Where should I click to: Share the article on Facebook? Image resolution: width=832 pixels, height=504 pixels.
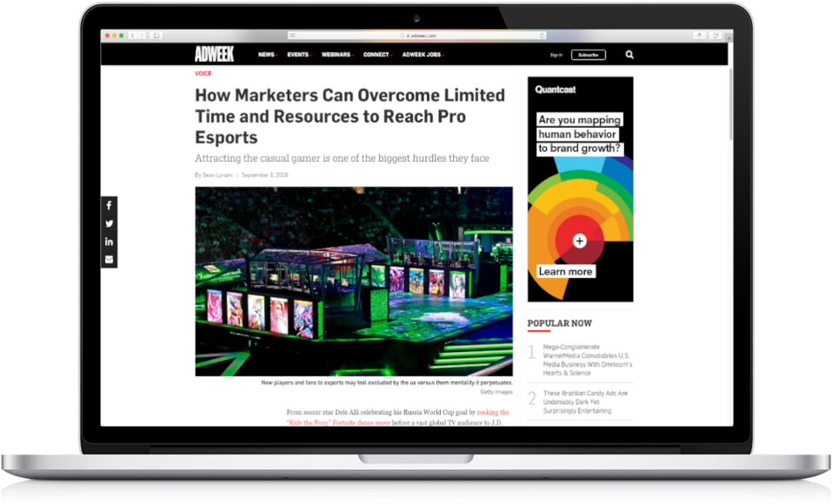coord(109,205)
